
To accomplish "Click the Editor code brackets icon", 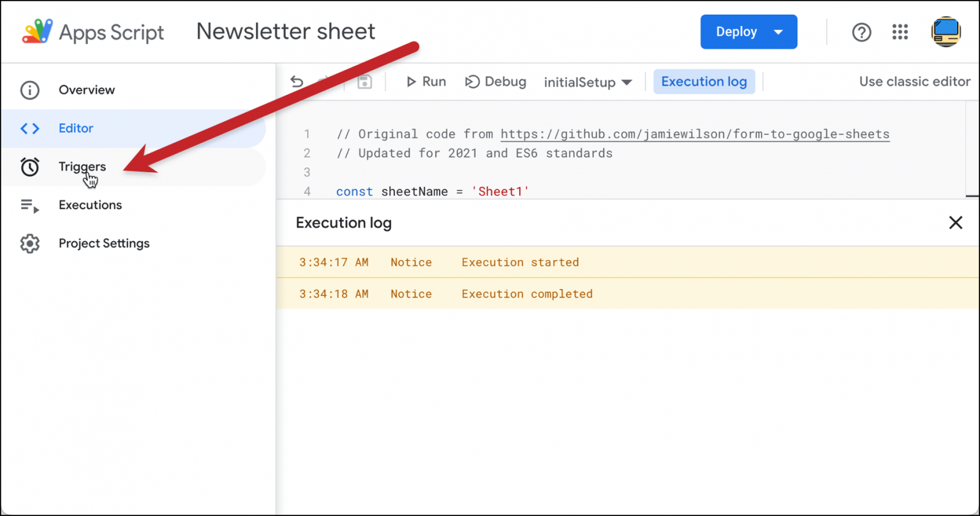I will click(x=29, y=128).
